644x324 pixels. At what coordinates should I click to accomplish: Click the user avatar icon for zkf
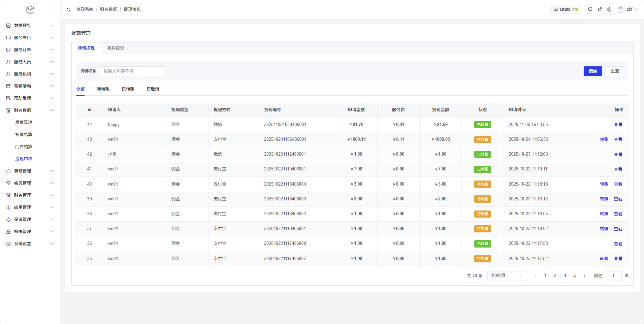point(620,9)
